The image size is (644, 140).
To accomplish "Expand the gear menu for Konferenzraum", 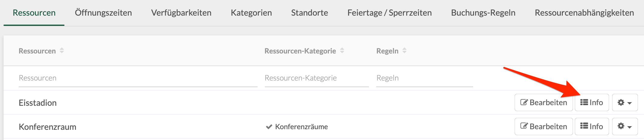I will [x=625, y=126].
